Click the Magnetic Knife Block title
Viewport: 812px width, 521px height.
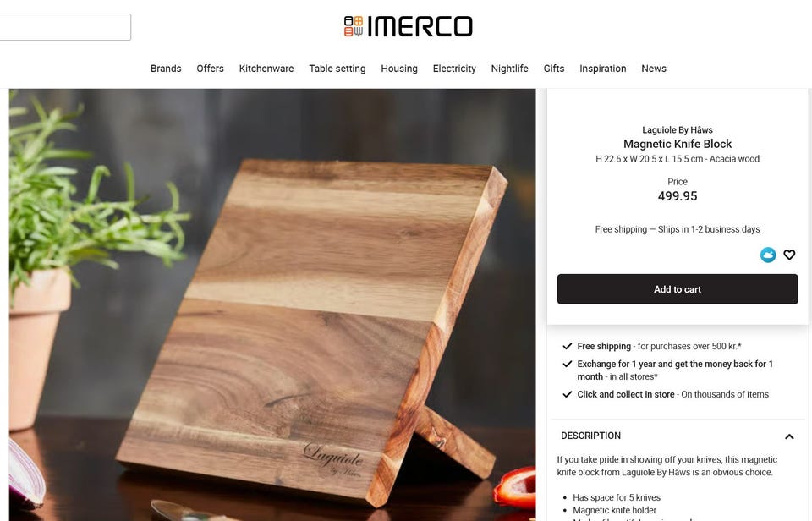[x=678, y=144]
